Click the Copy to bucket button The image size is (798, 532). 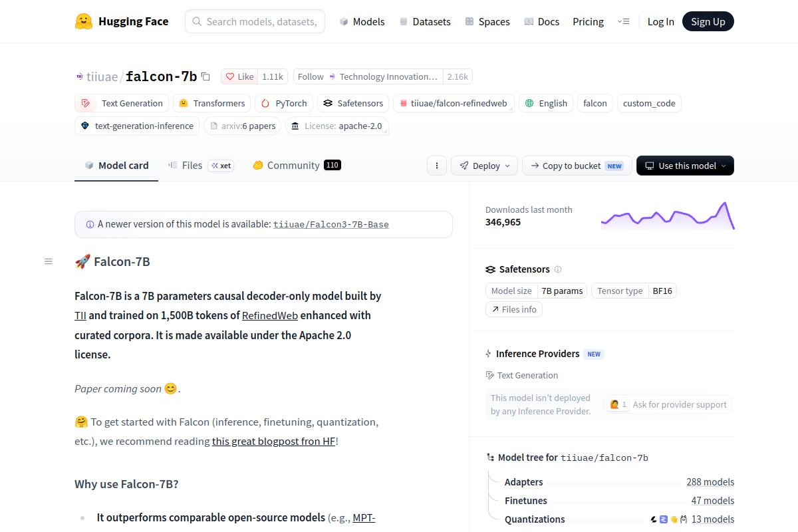click(x=577, y=166)
